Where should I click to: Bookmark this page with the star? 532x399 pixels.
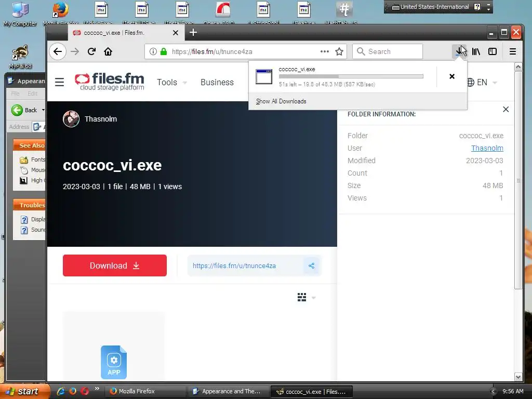point(339,51)
